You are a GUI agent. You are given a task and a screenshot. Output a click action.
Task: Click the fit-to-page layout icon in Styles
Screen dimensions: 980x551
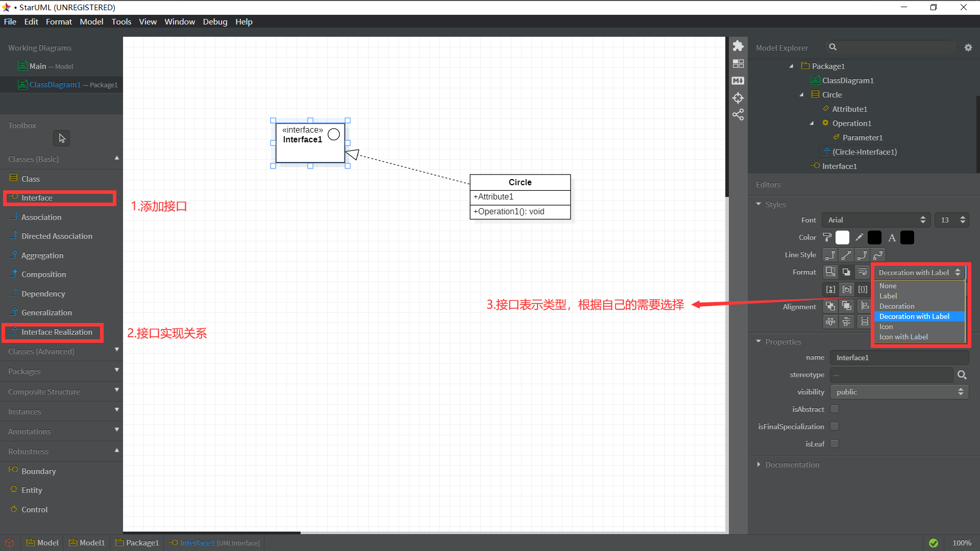(829, 272)
